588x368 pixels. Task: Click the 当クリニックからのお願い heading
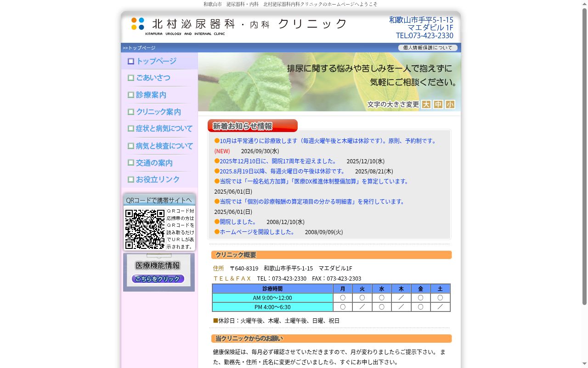click(331, 339)
